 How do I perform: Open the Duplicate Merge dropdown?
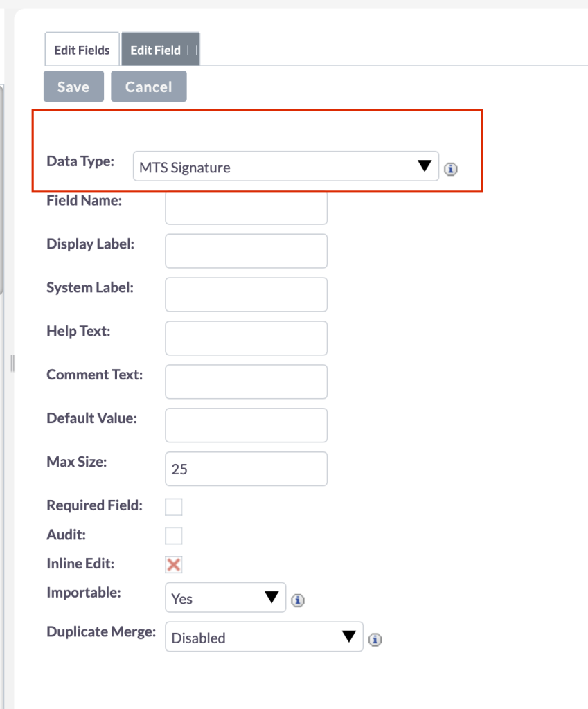pos(264,637)
